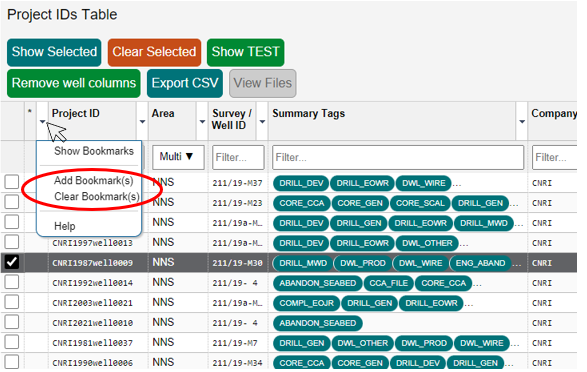Image resolution: width=587 pixels, height=372 pixels.
Task: Open the Survey / Well ID column arrow
Action: (262, 122)
